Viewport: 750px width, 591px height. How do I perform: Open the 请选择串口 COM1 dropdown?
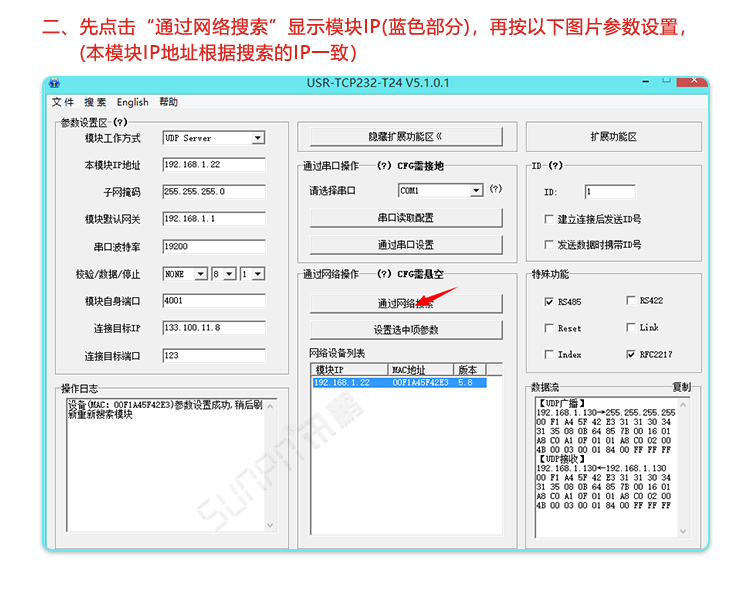[476, 190]
